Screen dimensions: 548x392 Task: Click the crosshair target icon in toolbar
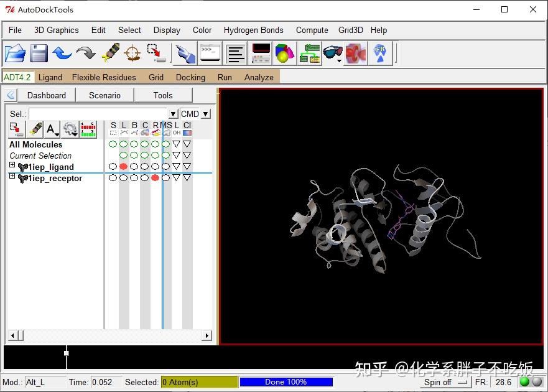tap(132, 54)
